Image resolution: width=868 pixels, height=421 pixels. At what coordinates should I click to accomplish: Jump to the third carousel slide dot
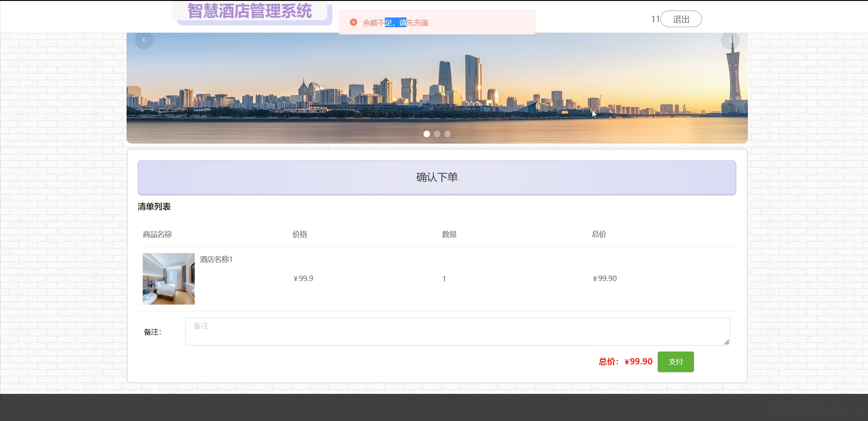447,134
